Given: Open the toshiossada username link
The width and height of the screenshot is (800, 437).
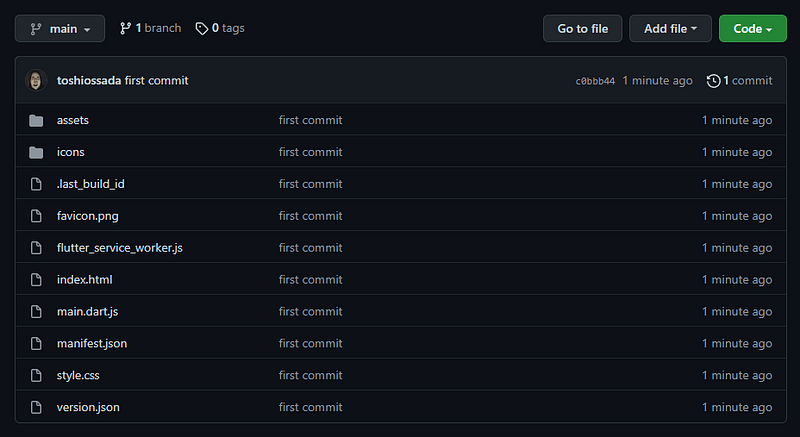Looking at the screenshot, I should tap(89, 81).
